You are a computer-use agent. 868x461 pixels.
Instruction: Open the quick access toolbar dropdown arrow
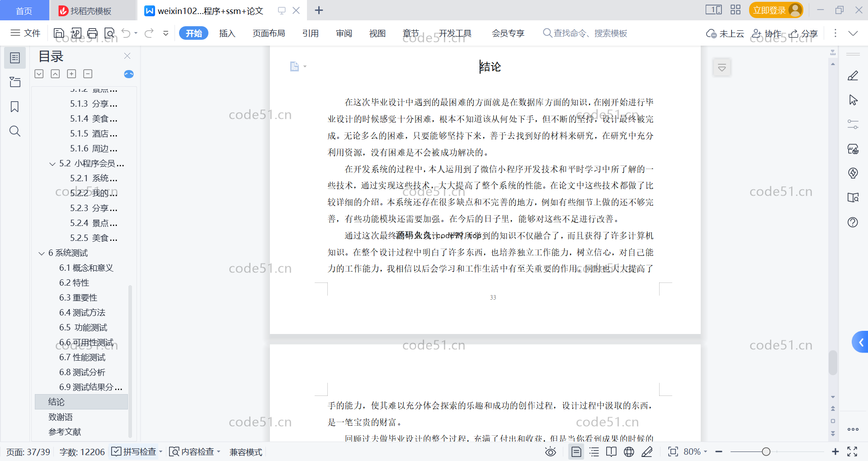click(166, 33)
